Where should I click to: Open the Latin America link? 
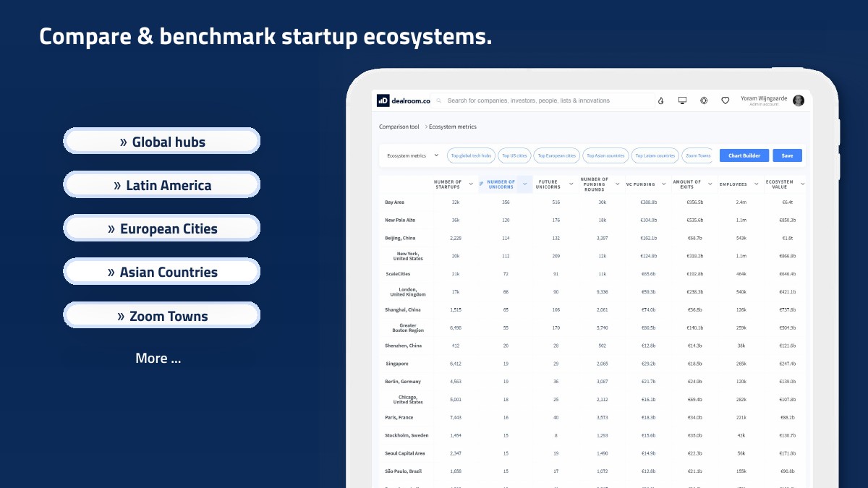pyautogui.click(x=162, y=185)
